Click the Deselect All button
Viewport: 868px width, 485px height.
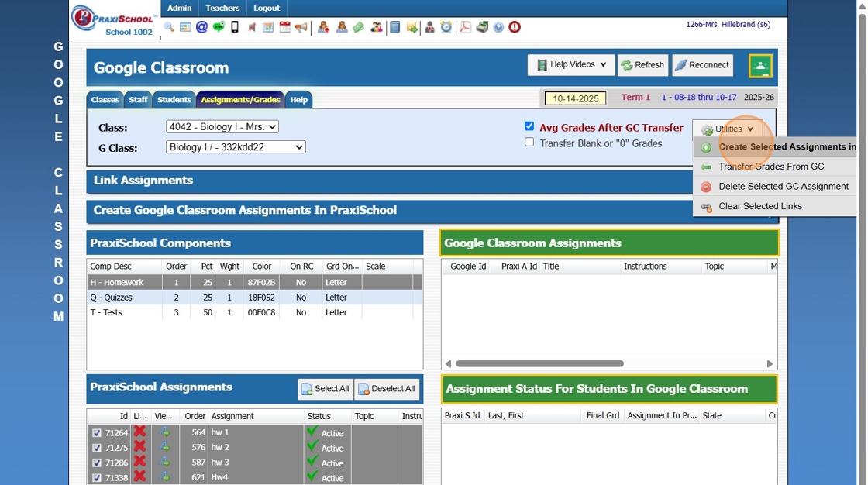[387, 389]
